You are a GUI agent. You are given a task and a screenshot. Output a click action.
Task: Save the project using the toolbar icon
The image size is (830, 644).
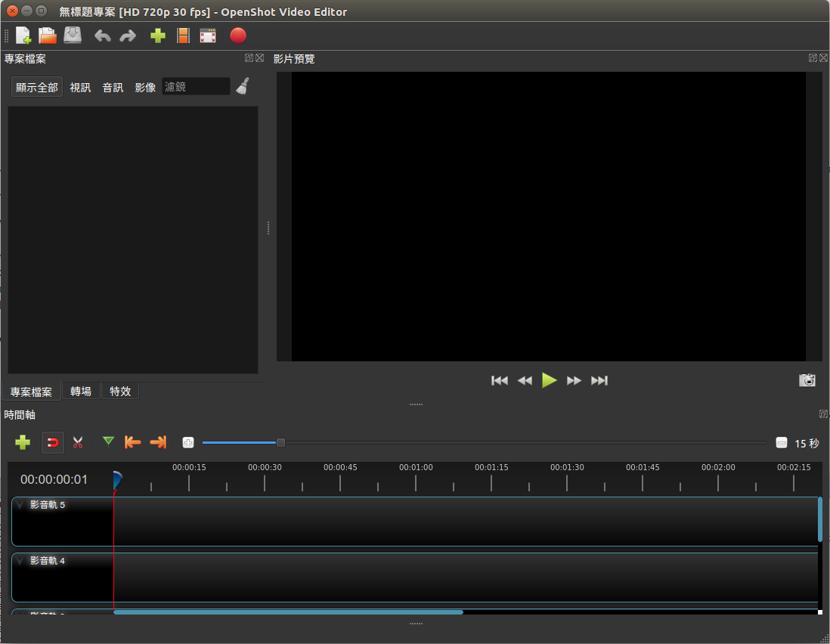[x=72, y=36]
